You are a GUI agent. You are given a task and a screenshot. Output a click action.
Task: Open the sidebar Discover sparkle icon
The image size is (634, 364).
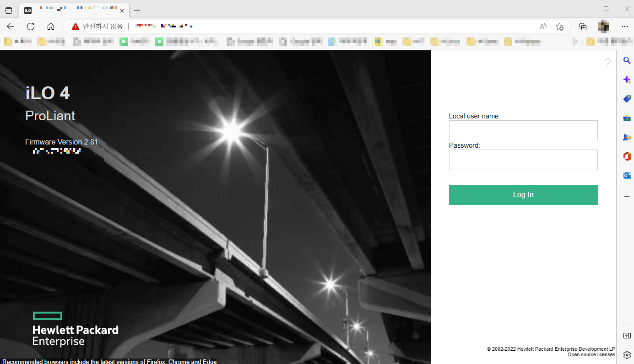pyautogui.click(x=627, y=80)
